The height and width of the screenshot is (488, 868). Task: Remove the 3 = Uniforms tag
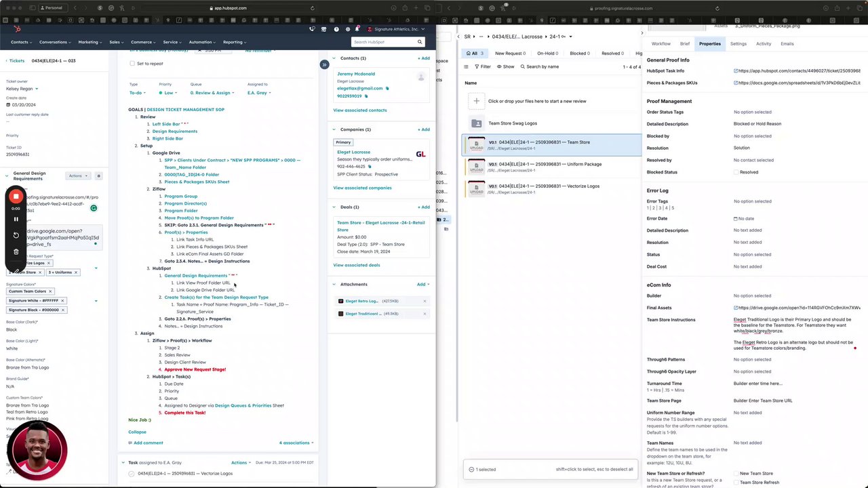pyautogui.click(x=76, y=272)
